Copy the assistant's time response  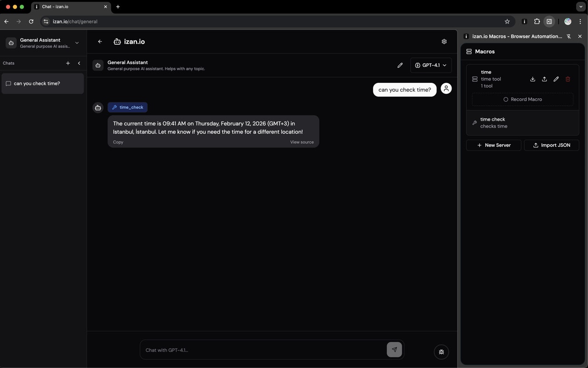click(118, 142)
